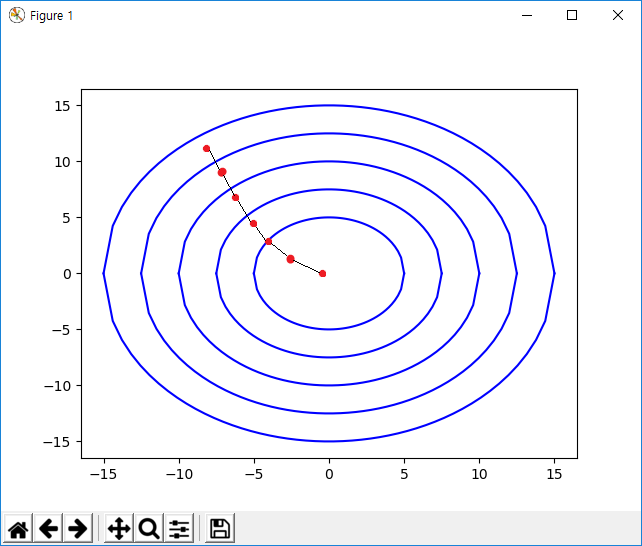
Task: Click the y-axis tick label 10
Action: 62,162
